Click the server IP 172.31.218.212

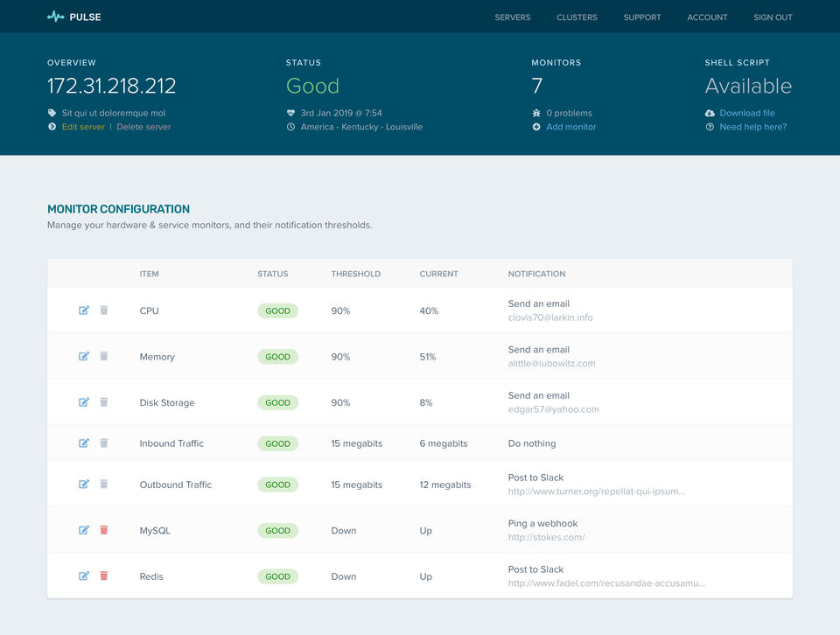point(111,86)
